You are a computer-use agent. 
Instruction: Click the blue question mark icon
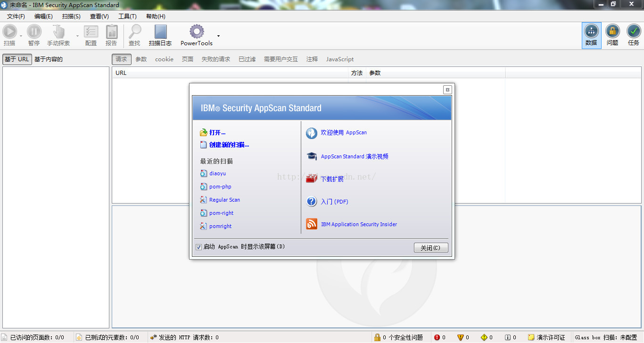point(312,202)
